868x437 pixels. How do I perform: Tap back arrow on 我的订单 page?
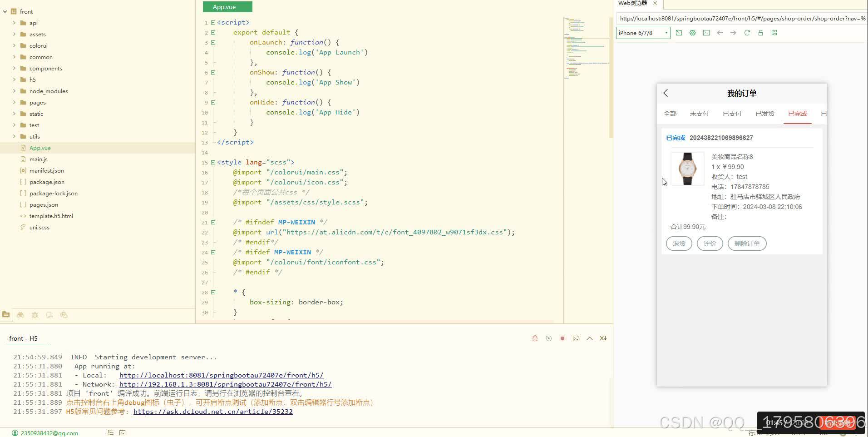[666, 93]
